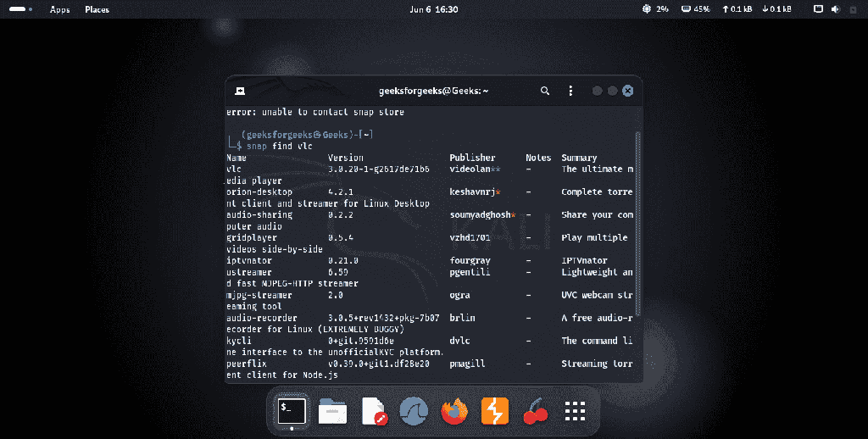Maximize the terminal window
This screenshot has width=868, height=439.
click(612, 91)
